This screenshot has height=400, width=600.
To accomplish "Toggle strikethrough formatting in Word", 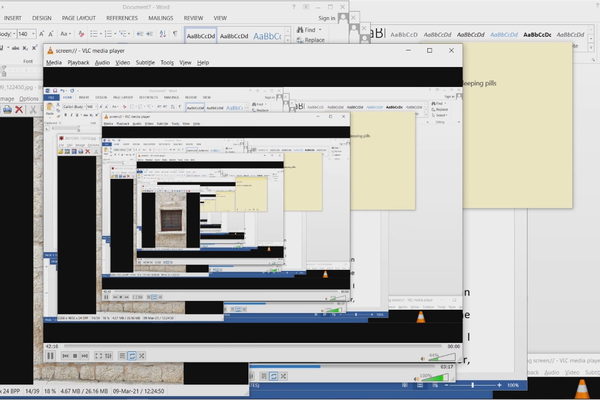I will 16,48.
